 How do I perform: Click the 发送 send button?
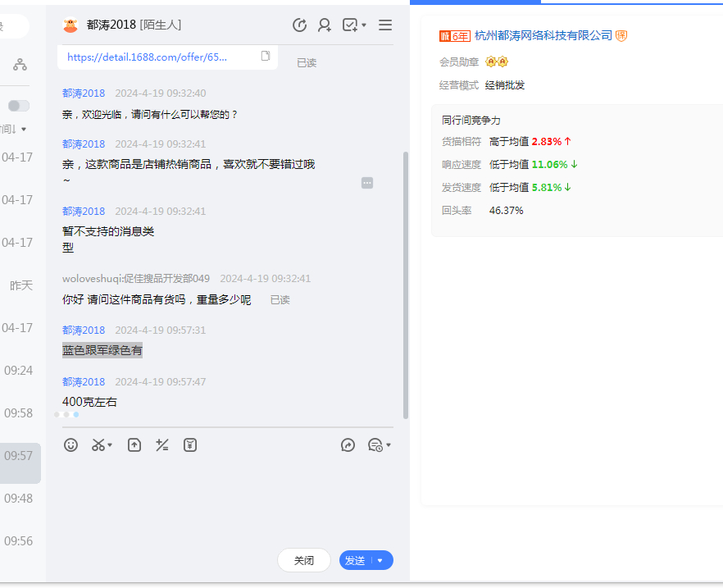355,560
